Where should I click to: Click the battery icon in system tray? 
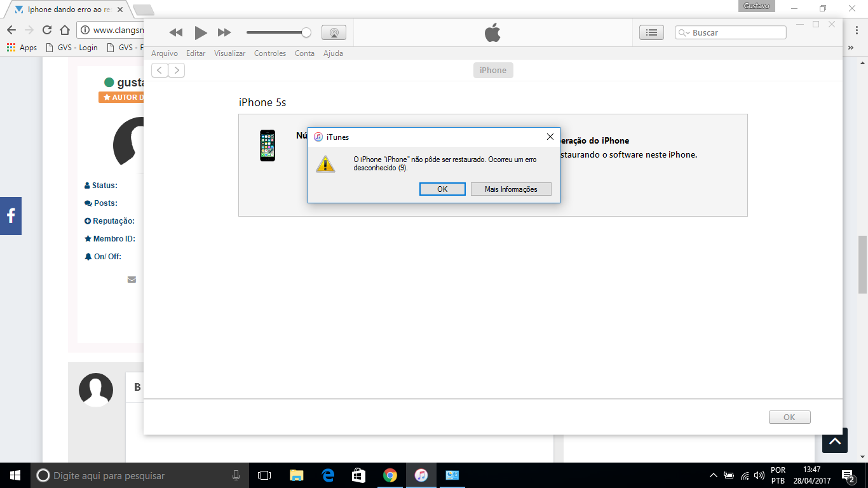(729, 475)
